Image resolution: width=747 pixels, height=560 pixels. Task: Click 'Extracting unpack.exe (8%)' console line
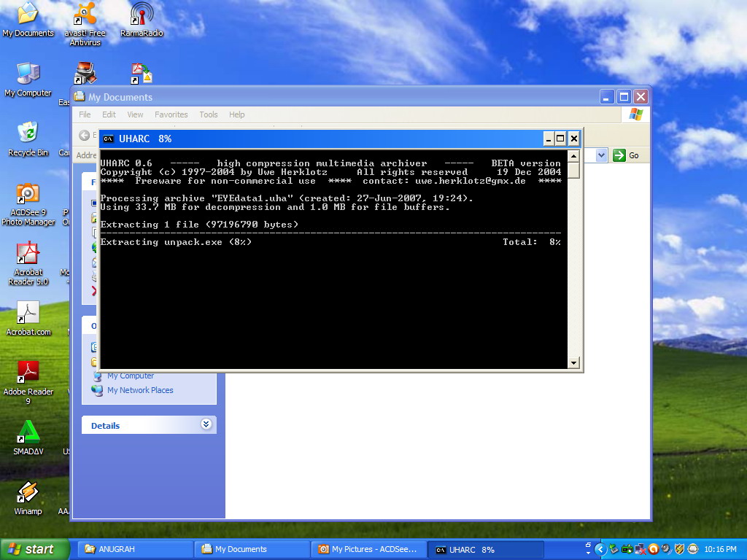pyautogui.click(x=176, y=242)
